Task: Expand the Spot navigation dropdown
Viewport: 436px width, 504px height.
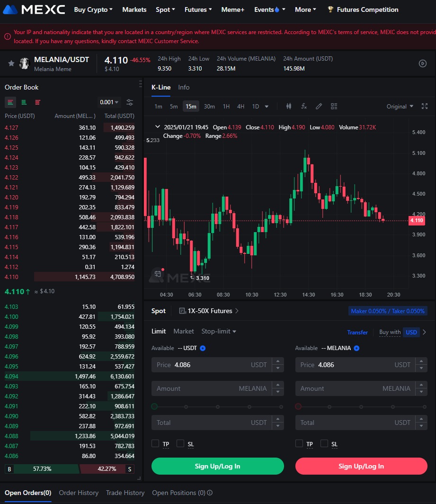Action: tap(165, 9)
